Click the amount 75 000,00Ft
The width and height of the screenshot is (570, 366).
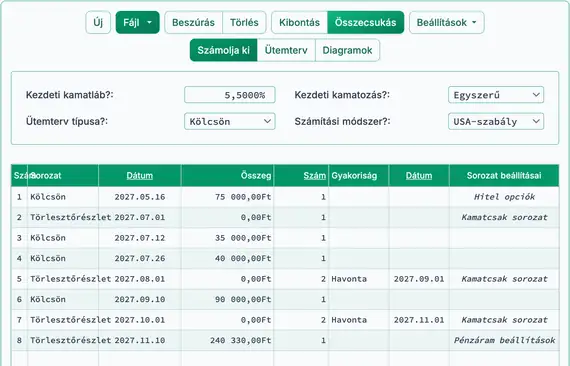pos(243,197)
